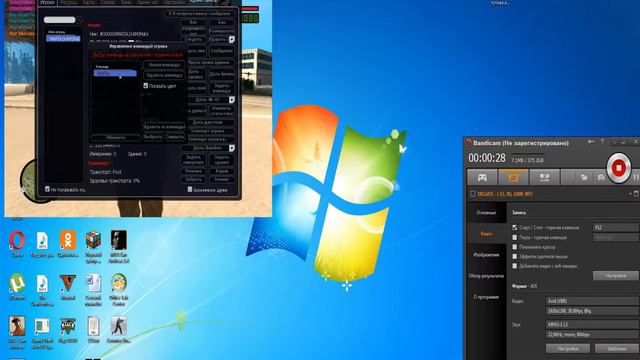The height and width of the screenshot is (360, 640).
Task: Select Bandicam HDMI device recording mode icon
Action: 544,178
